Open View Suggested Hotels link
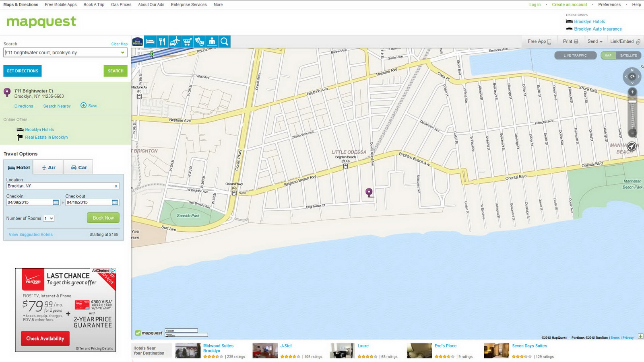The height and width of the screenshot is (362, 644). [x=31, y=234]
